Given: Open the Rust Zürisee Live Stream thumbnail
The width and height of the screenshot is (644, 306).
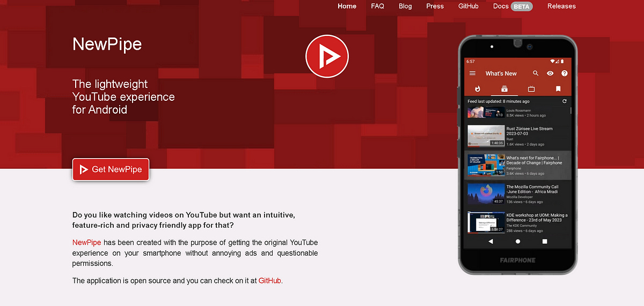Looking at the screenshot, I should 486,136.
